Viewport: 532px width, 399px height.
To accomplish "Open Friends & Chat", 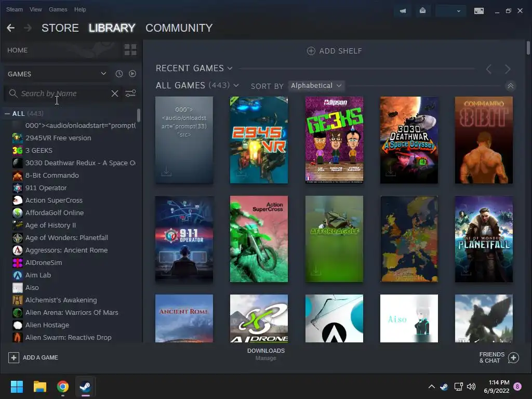I will coord(499,357).
